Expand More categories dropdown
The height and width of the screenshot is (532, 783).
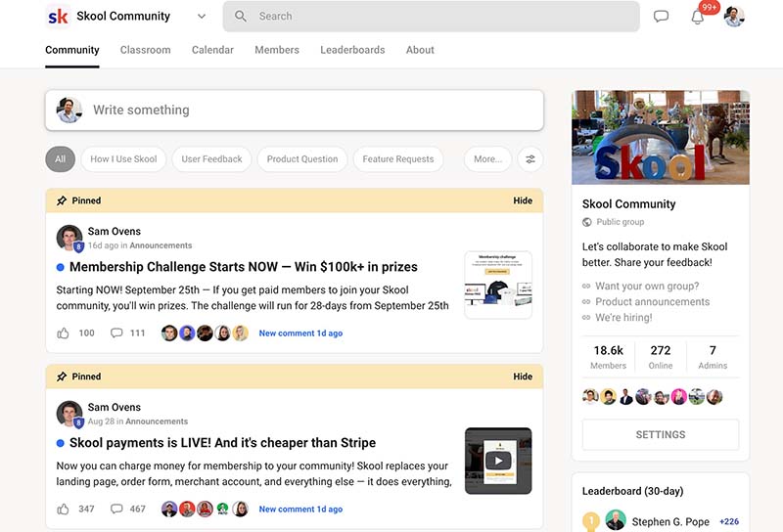point(487,159)
